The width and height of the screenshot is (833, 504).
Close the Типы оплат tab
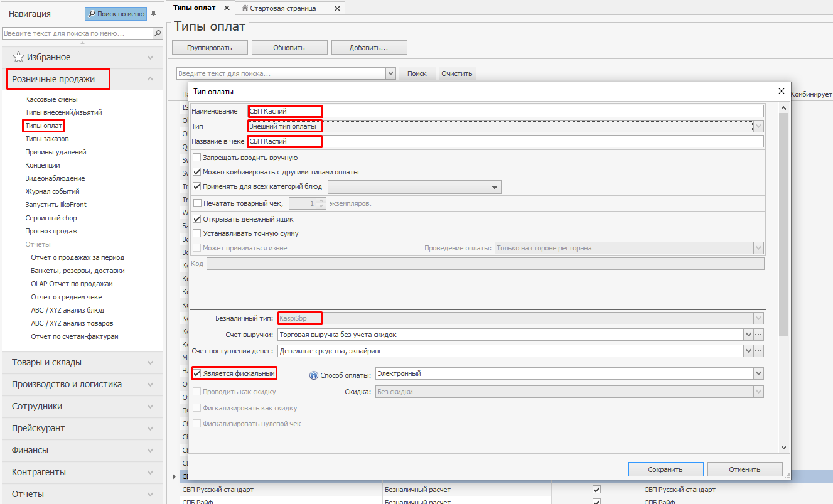pos(227,8)
